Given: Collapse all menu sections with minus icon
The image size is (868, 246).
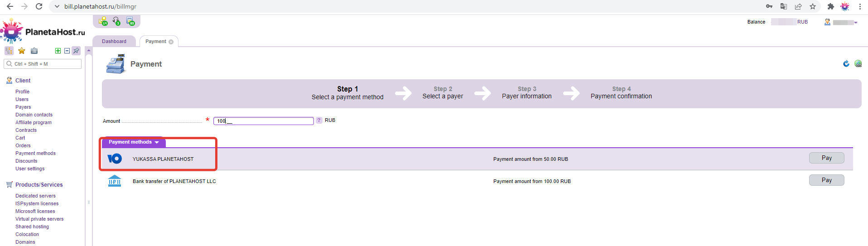Looking at the screenshot, I should 67,51.
